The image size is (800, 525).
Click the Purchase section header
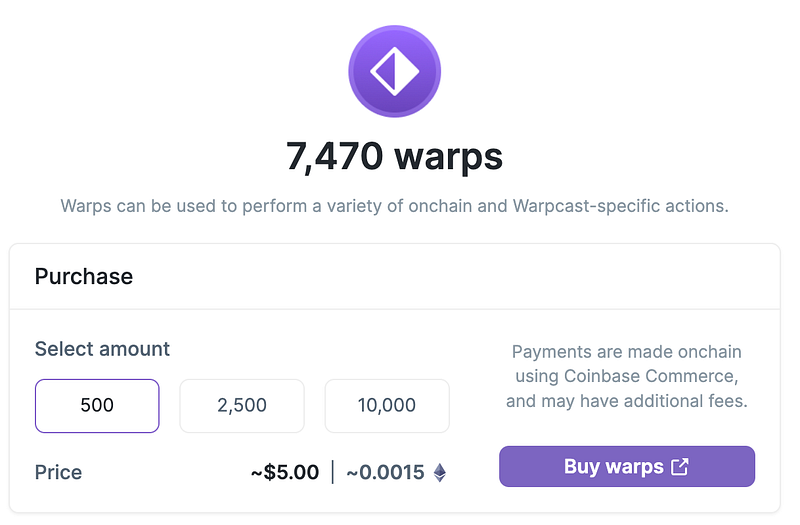click(x=84, y=277)
